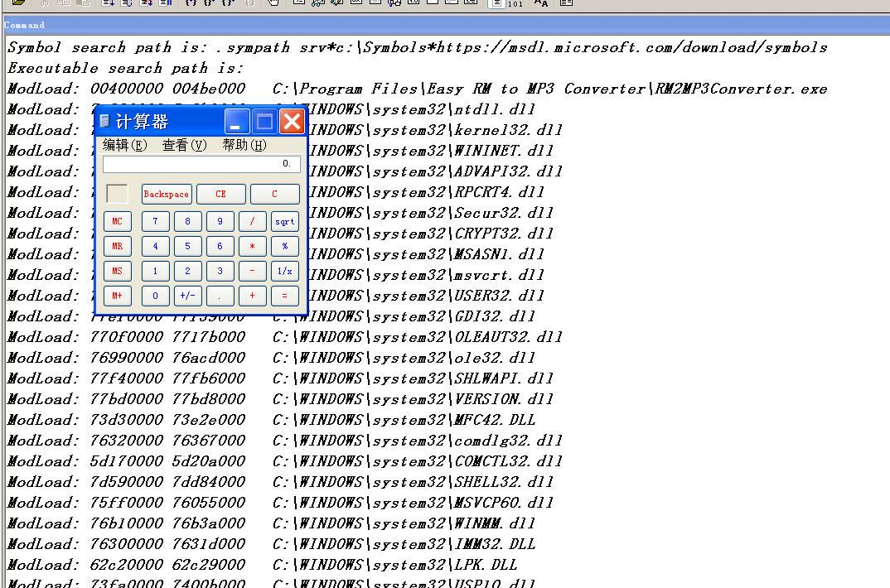Viewport: 890px width, 588px height.
Task: Click the MR memory recall button
Action: pyautogui.click(x=118, y=246)
